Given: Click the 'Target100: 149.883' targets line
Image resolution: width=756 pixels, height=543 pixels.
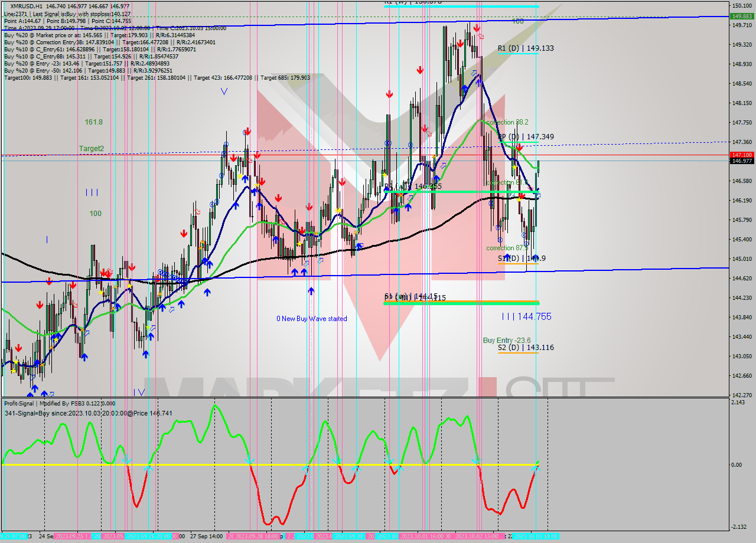Looking at the screenshot, I should click(x=157, y=78).
